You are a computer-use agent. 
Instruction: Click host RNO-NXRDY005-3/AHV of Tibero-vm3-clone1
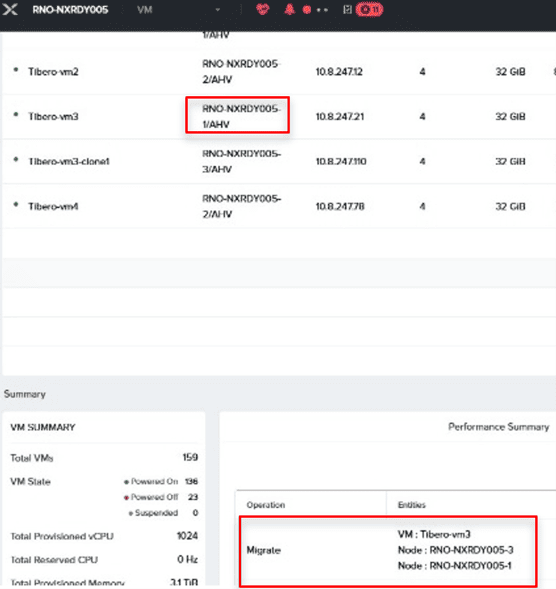click(x=241, y=162)
